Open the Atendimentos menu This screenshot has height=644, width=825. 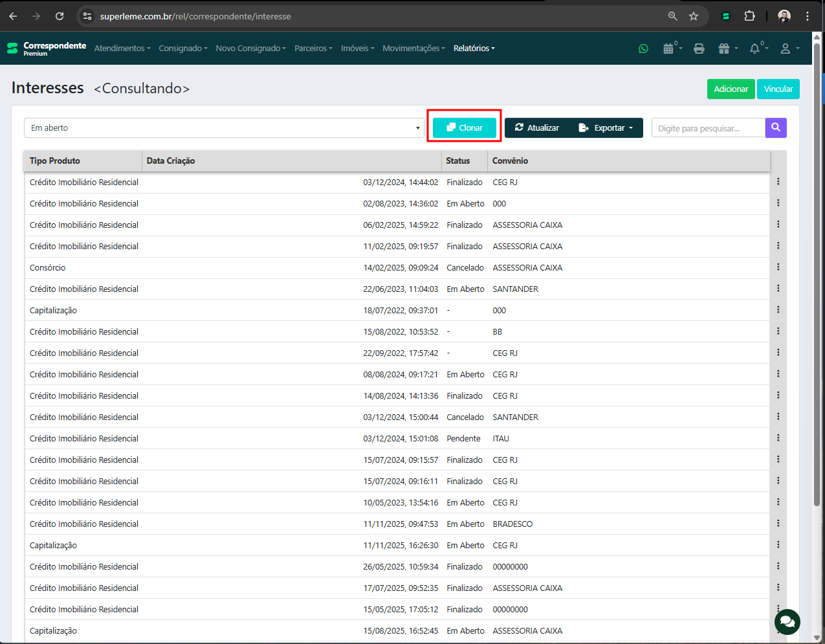click(122, 49)
